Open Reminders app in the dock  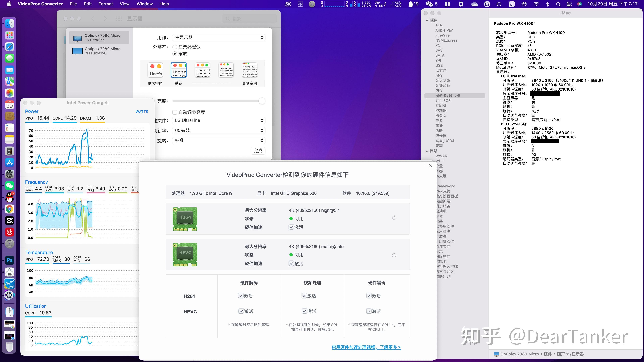point(10,128)
